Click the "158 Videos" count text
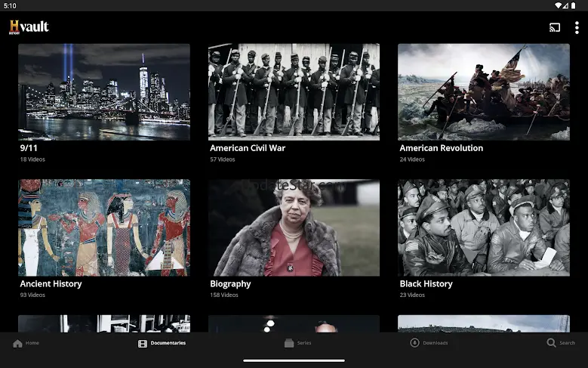This screenshot has width=588, height=368. click(224, 295)
